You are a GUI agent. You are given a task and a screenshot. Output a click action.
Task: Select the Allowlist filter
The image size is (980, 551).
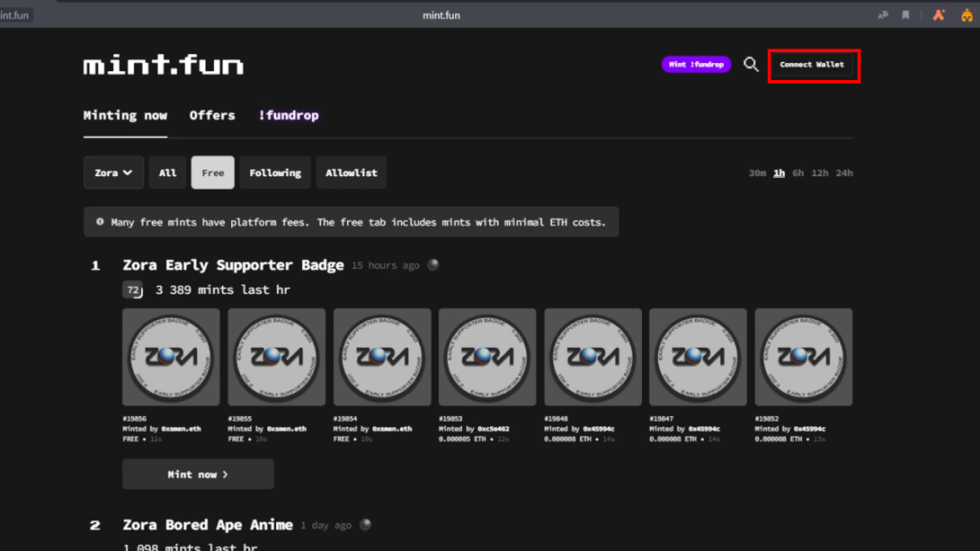(352, 173)
